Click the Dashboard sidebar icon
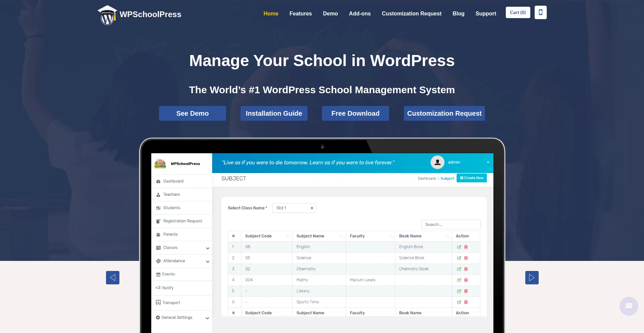Viewport: 644px width, 333px height. pos(158,181)
